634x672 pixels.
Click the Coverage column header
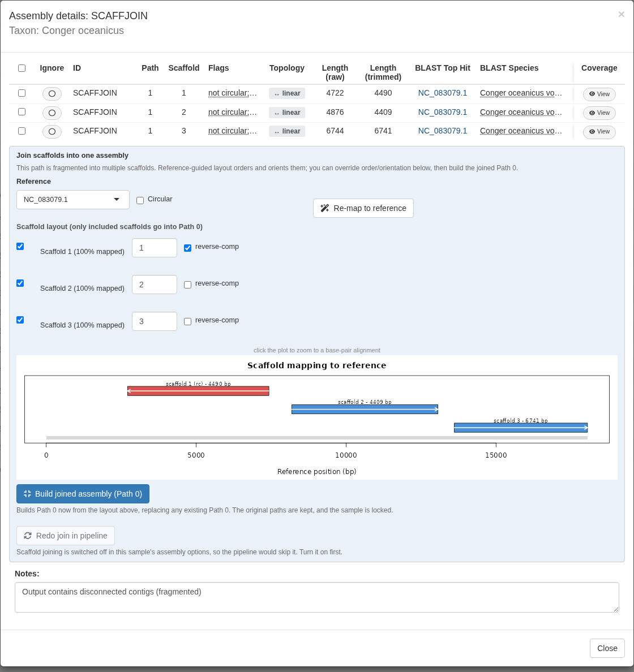pyautogui.click(x=599, y=68)
